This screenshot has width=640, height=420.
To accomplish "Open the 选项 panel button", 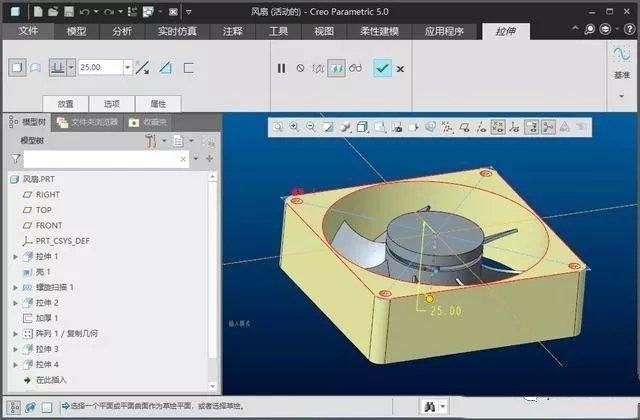I will (111, 104).
